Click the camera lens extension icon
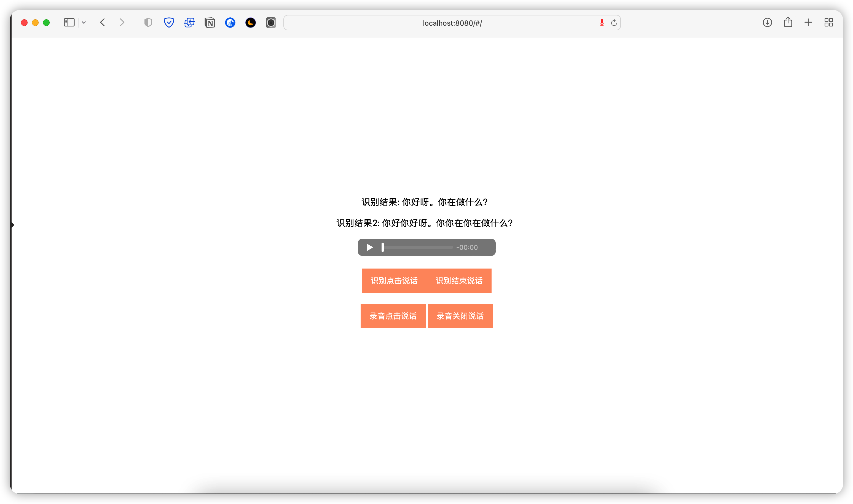This screenshot has width=853, height=504. tap(271, 22)
